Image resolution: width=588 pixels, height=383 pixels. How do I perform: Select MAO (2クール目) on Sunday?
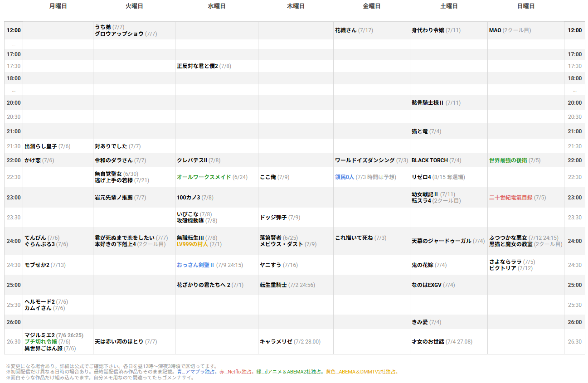click(510, 30)
